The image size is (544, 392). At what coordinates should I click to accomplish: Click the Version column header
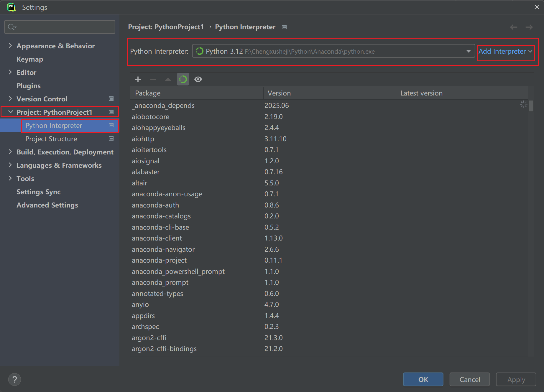pos(330,93)
